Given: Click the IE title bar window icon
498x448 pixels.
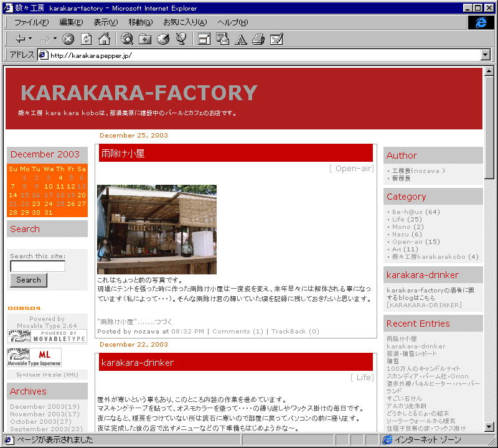Looking at the screenshot, I should [8, 7].
